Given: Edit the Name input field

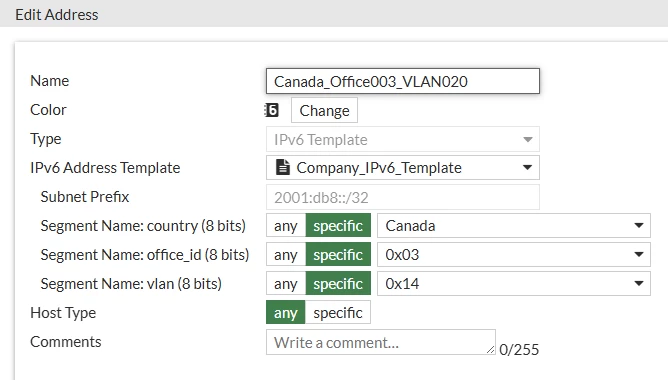Looking at the screenshot, I should (x=403, y=81).
